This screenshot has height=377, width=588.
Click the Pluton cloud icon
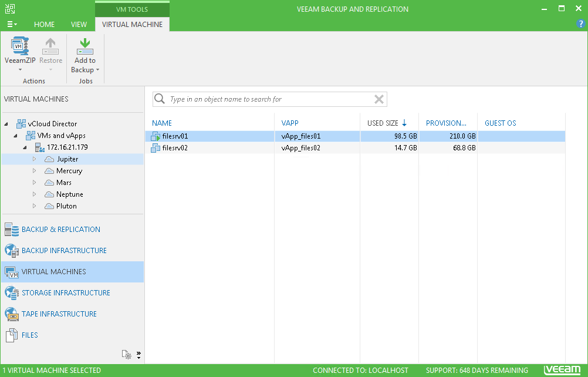[49, 206]
